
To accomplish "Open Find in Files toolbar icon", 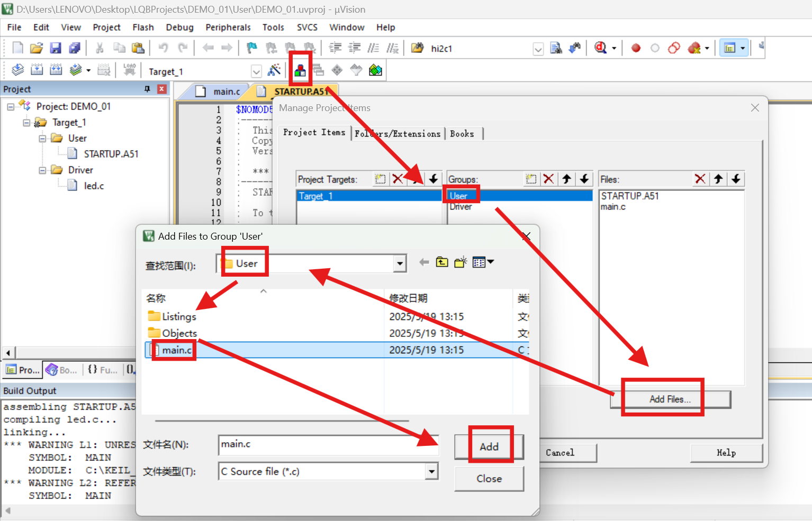I will [417, 48].
